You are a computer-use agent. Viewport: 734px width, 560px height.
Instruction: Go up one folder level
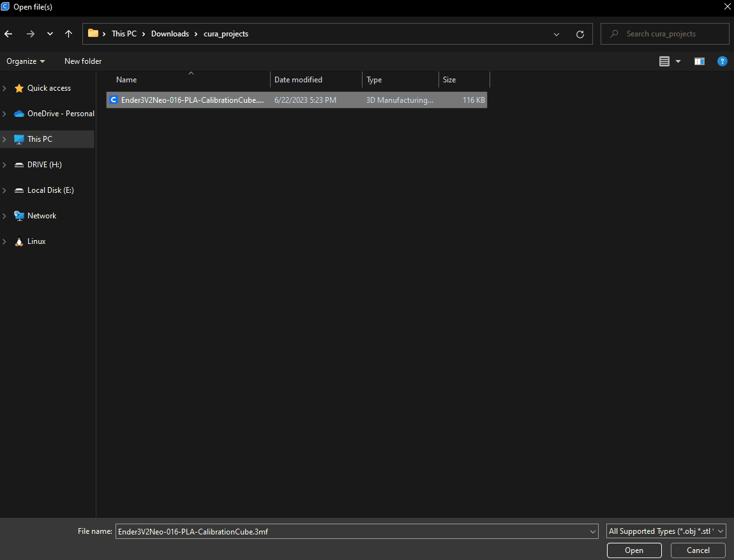[x=68, y=34]
